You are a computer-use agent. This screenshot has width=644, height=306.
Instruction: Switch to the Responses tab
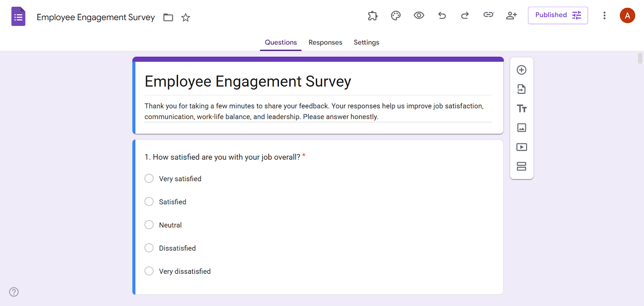tap(325, 42)
